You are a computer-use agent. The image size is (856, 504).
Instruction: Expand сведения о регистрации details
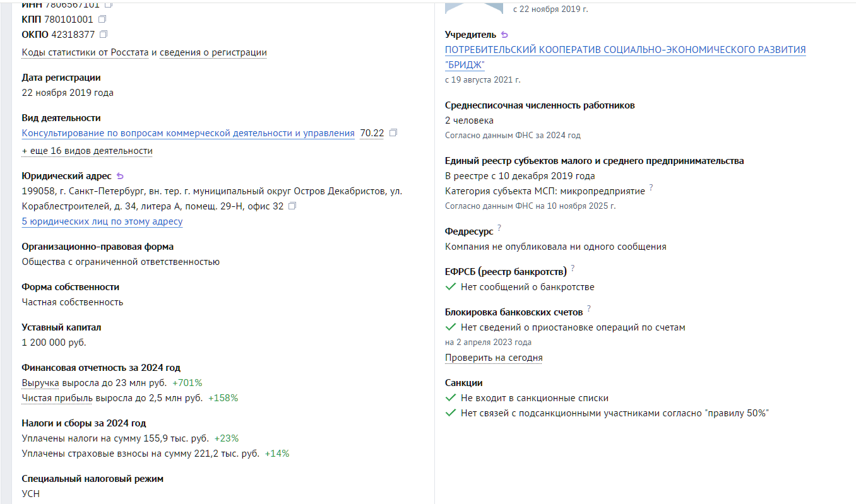212,52
